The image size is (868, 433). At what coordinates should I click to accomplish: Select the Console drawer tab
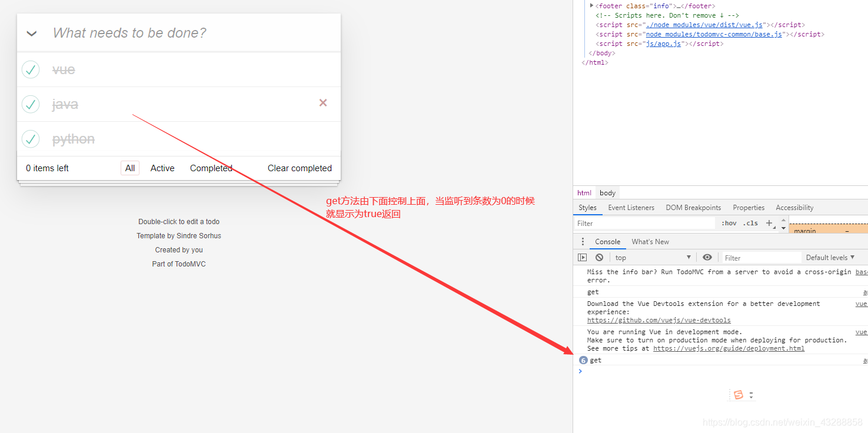607,242
